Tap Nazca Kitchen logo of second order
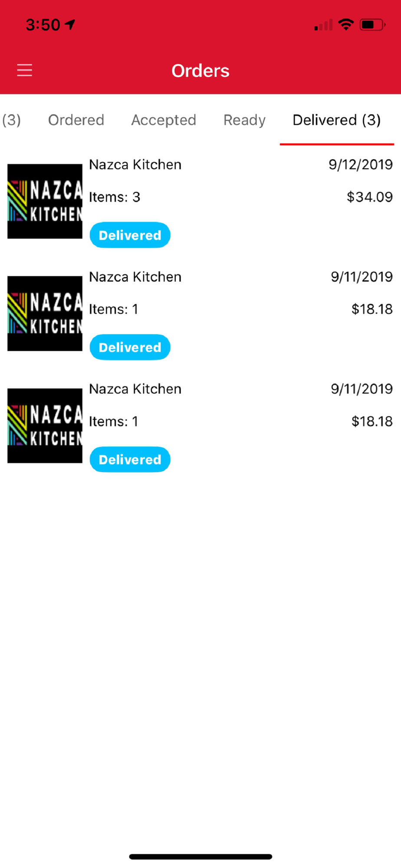This screenshot has height=868, width=401. coord(45,313)
